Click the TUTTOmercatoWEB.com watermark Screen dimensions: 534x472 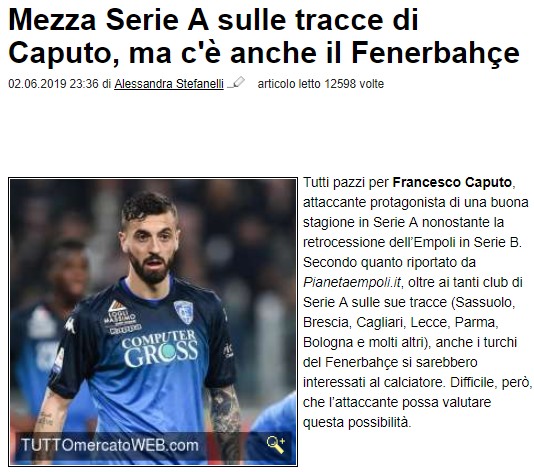110,445
